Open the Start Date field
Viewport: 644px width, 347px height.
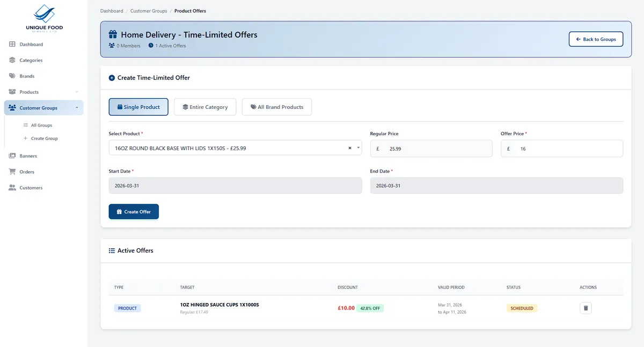tap(235, 186)
